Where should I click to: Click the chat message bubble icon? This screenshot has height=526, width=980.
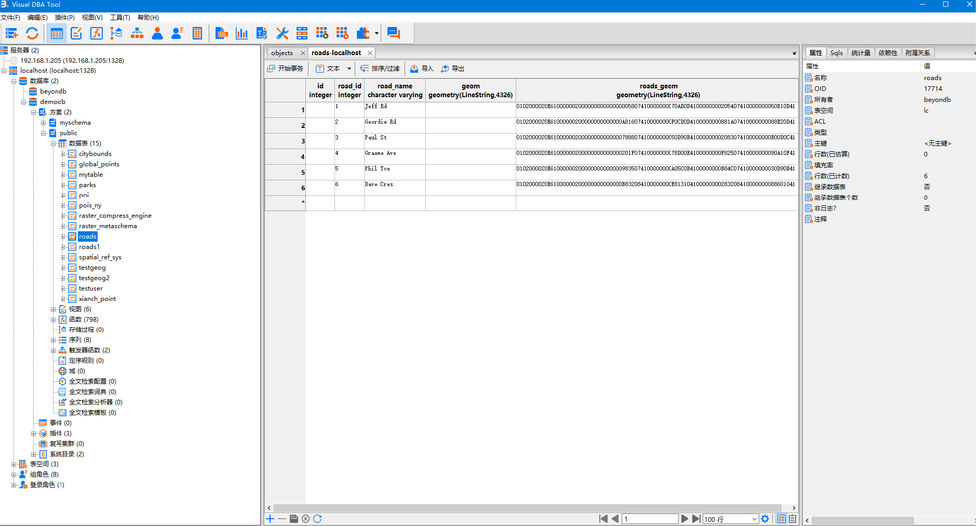pos(394,34)
